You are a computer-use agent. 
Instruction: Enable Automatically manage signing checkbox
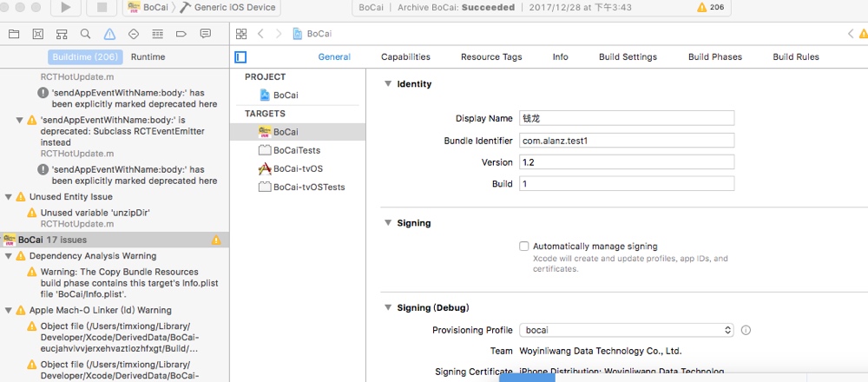[x=523, y=247]
